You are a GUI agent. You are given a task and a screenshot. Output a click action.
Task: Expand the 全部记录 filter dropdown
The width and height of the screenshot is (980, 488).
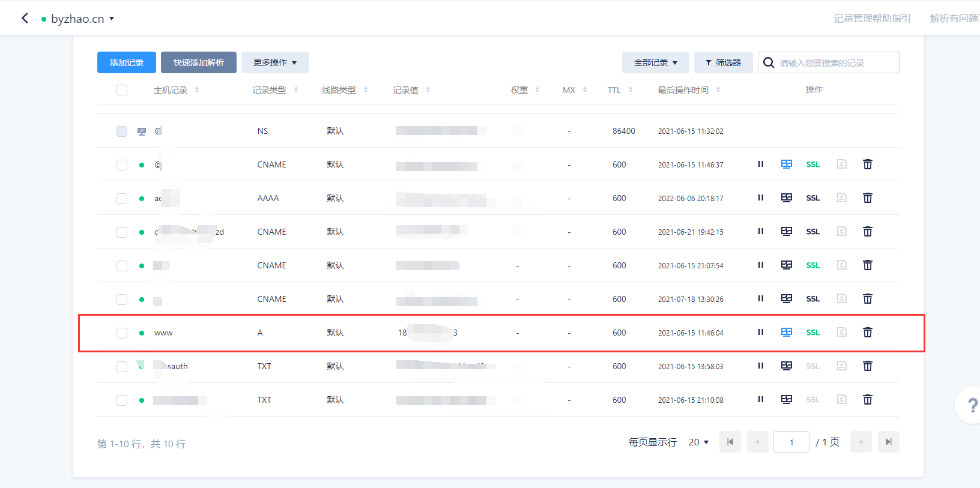pyautogui.click(x=656, y=62)
